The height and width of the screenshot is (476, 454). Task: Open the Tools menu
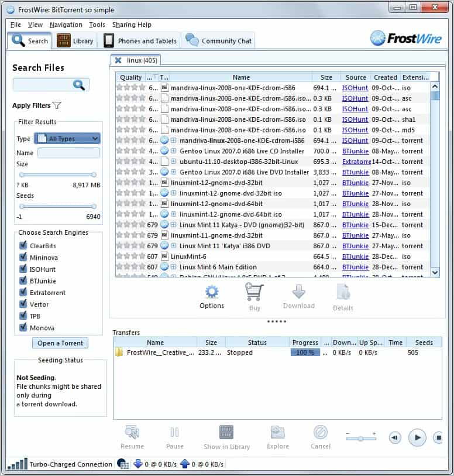tap(97, 25)
